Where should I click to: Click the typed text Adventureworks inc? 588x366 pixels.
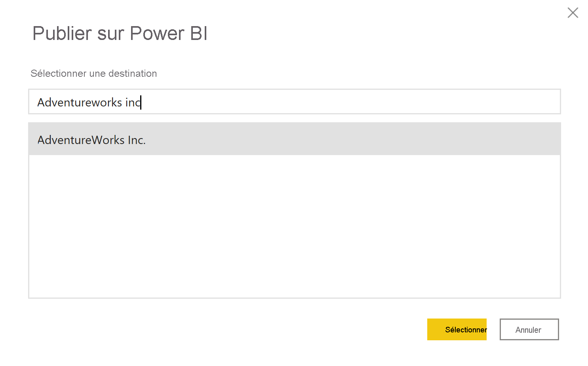tap(89, 102)
